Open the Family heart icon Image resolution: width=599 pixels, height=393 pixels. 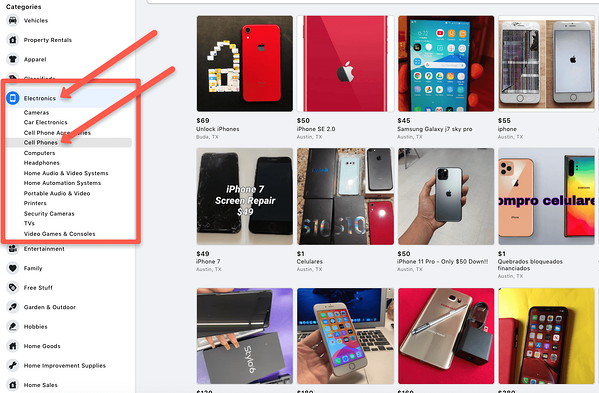(x=13, y=268)
